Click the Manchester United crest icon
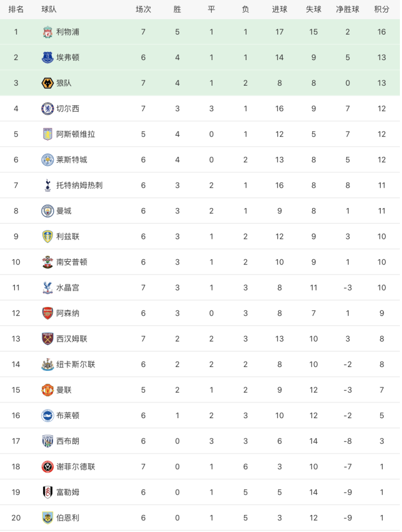 coord(48,390)
